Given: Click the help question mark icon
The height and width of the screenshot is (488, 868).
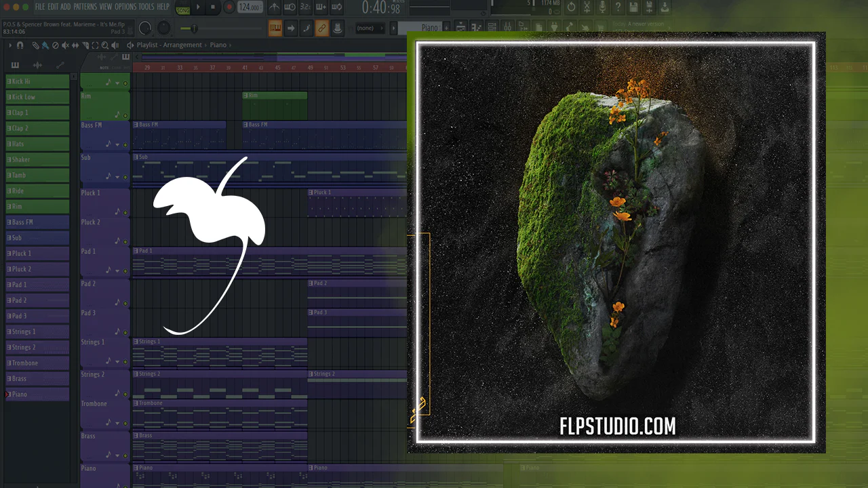Looking at the screenshot, I should (618, 7).
